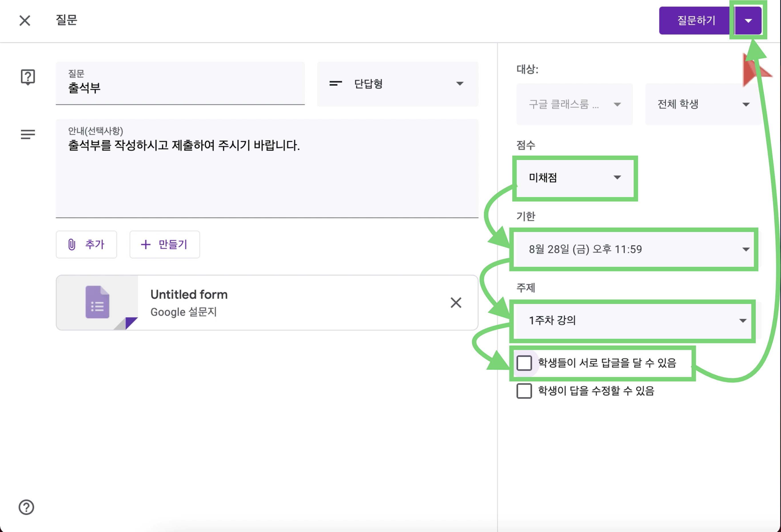Remove the Untitled form attachment
781x532 pixels.
tap(456, 303)
